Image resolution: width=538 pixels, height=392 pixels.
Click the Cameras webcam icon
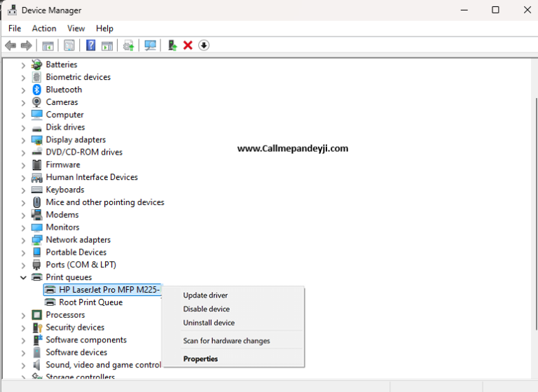click(x=36, y=102)
